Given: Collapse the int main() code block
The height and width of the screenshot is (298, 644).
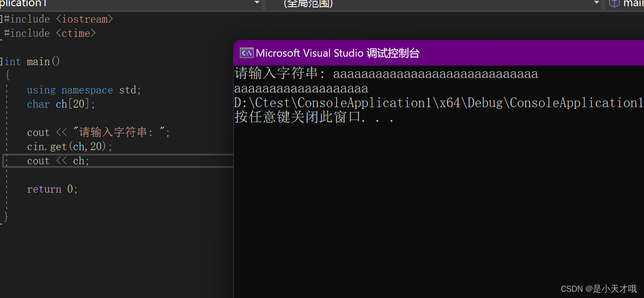Looking at the screenshot, I should tap(2, 61).
